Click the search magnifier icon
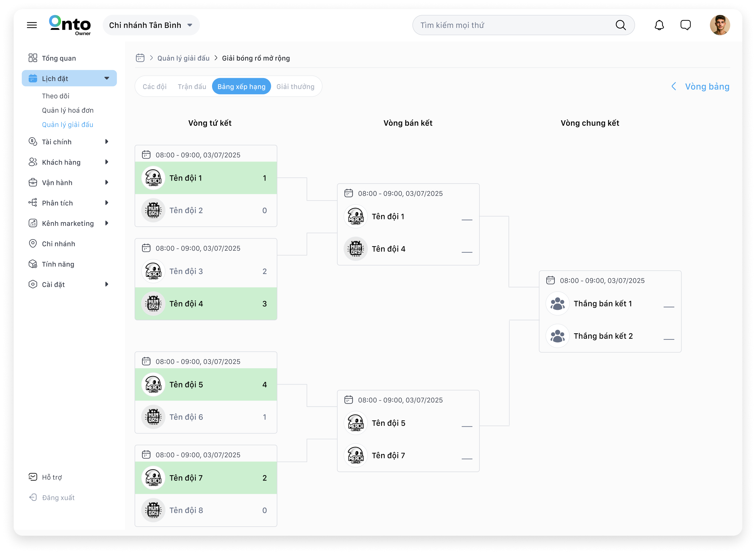Screen dimensions: 756x554 coord(620,25)
